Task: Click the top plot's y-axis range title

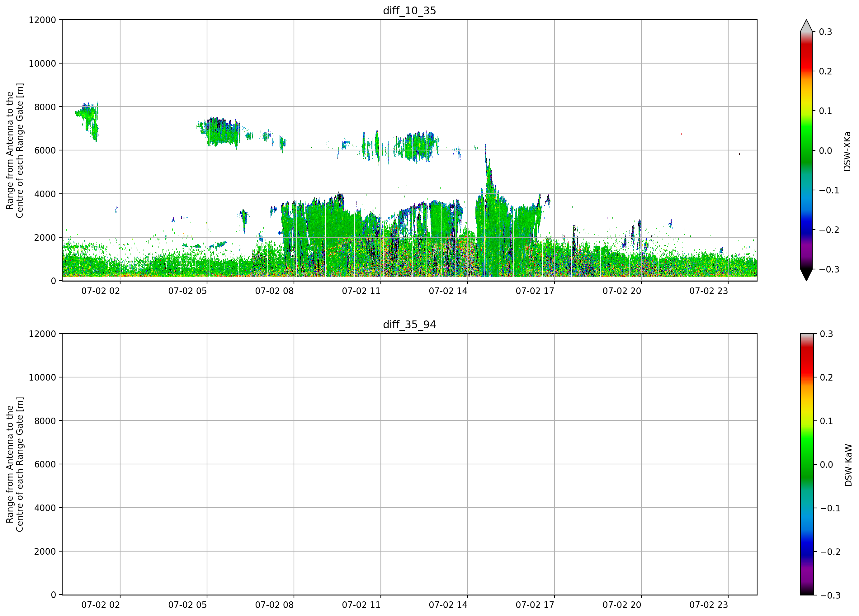Action: [15, 150]
